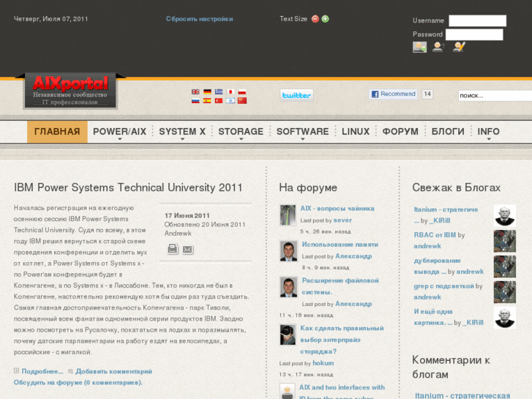Click the Password input field

coord(474,34)
